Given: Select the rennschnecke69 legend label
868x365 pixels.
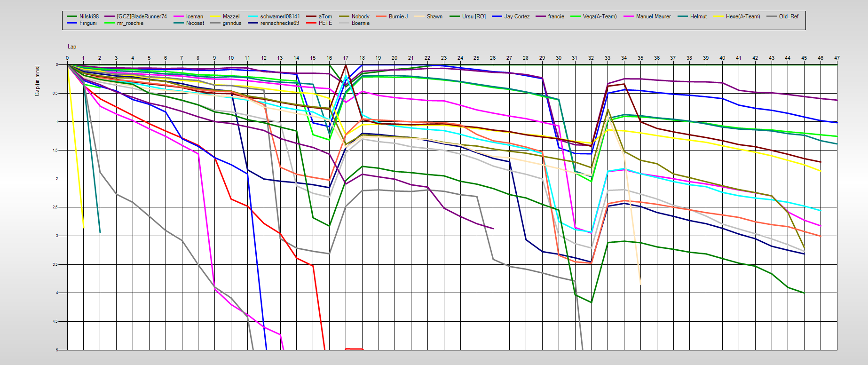Looking at the screenshot, I should point(279,23).
